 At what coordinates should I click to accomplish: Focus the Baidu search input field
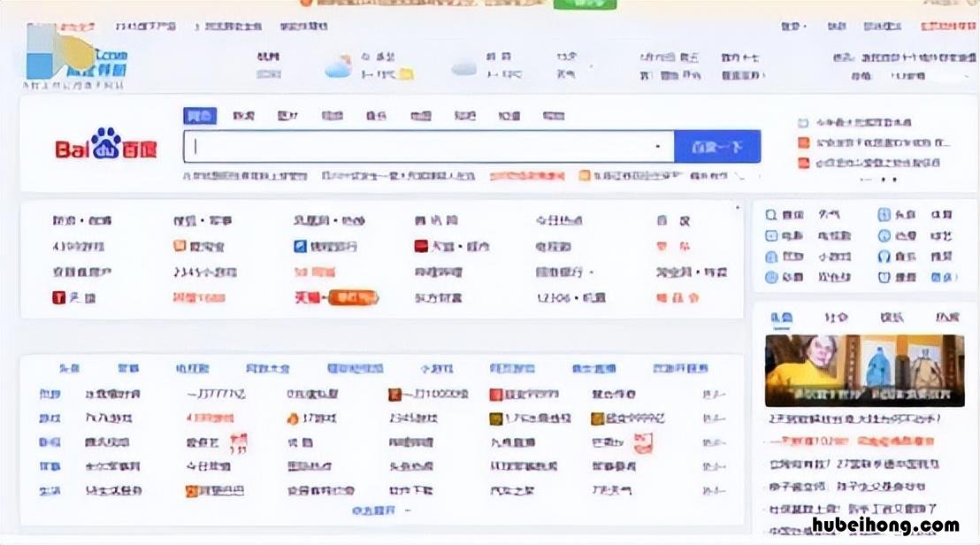[429, 146]
